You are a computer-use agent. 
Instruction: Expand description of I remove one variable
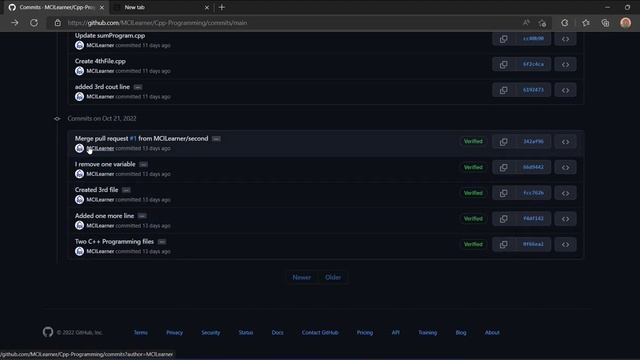point(143,164)
